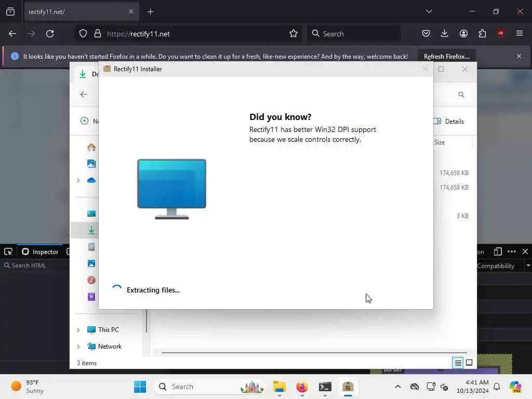The image size is (532, 399).
Task: Click File Explorer search magnifier
Action: [461, 95]
